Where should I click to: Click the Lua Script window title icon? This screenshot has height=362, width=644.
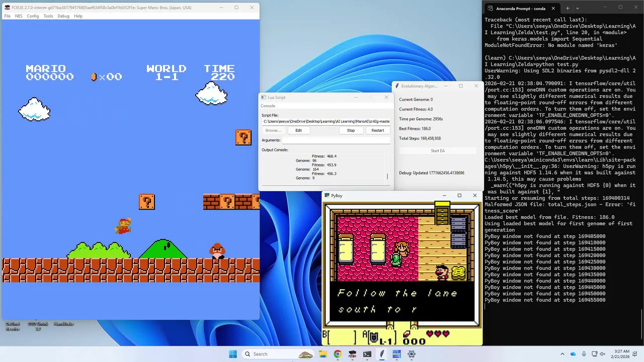click(264, 97)
